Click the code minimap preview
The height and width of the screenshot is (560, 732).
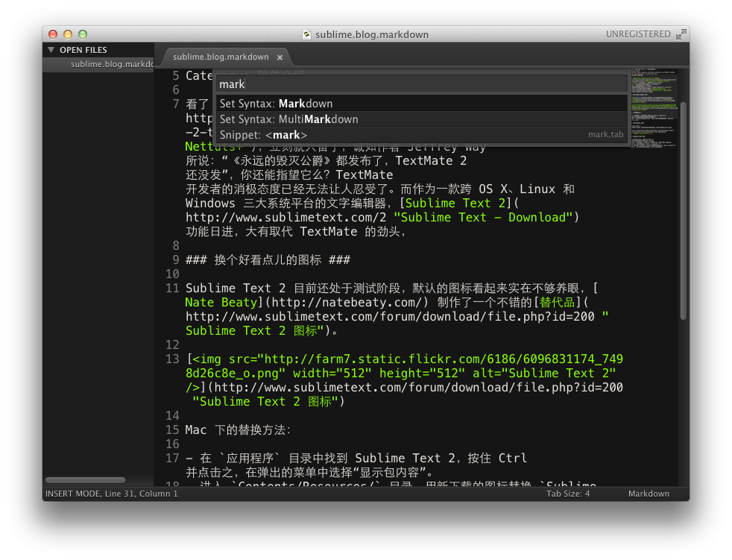654,108
